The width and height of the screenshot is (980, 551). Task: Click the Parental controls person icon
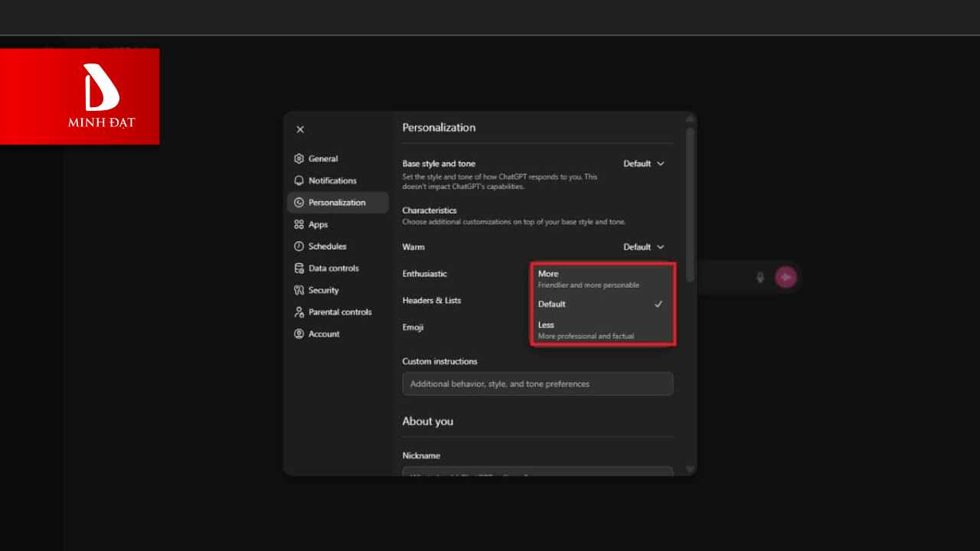[x=299, y=312]
